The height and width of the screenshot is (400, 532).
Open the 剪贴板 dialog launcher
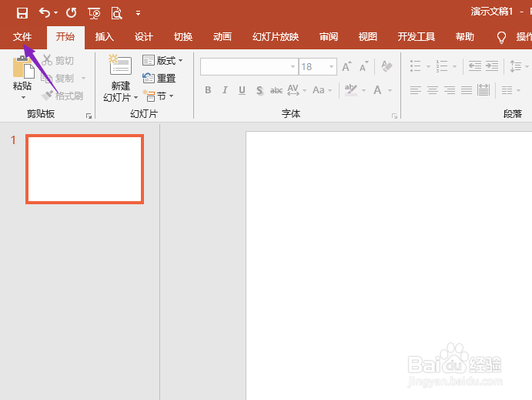point(89,116)
